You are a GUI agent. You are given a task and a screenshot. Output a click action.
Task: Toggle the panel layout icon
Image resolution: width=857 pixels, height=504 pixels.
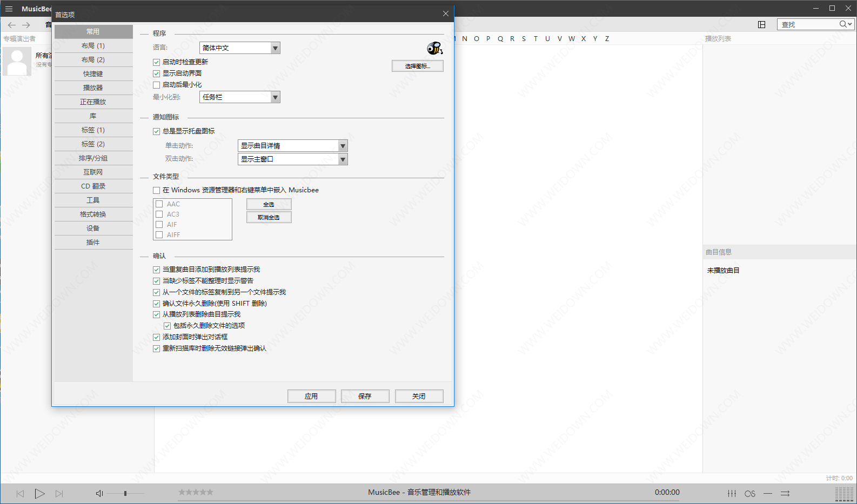762,24
